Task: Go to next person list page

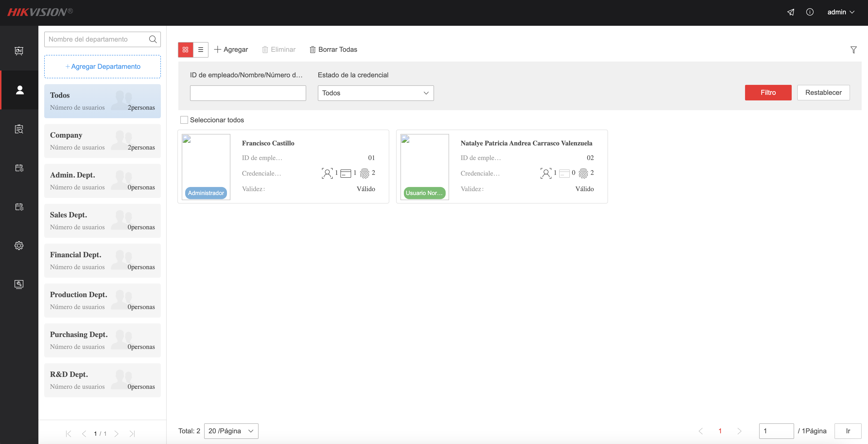Action: (x=739, y=431)
